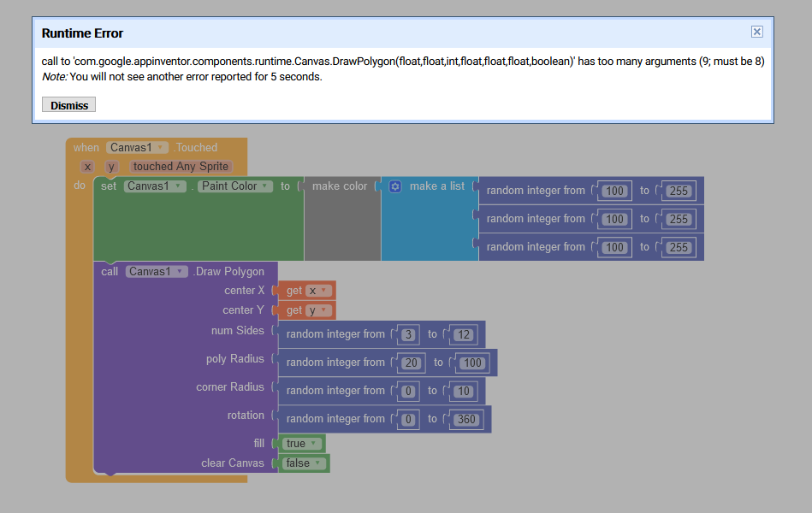The height and width of the screenshot is (513, 812).
Task: Click the center Y argument label
Action: point(243,310)
